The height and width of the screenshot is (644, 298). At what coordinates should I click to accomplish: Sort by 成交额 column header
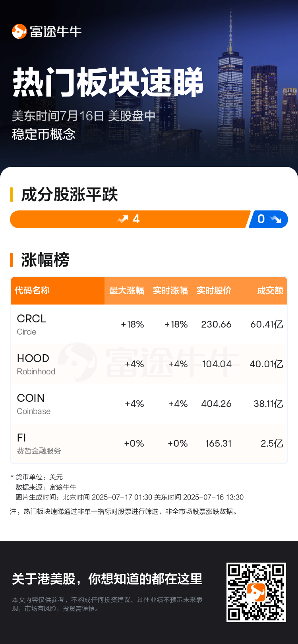pyautogui.click(x=270, y=291)
